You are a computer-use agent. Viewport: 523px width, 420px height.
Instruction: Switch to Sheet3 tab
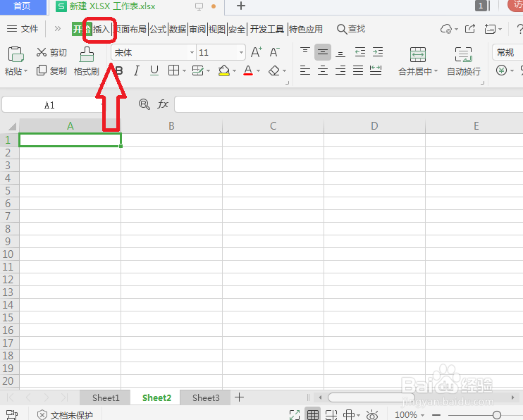tap(206, 397)
